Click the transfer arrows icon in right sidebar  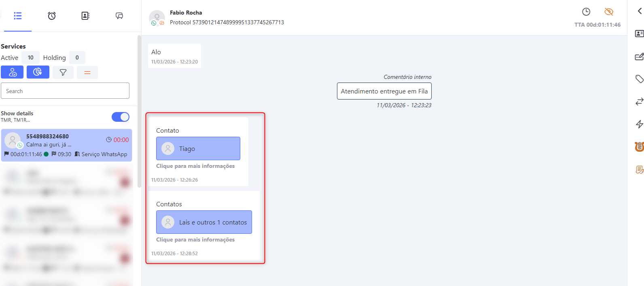640,102
